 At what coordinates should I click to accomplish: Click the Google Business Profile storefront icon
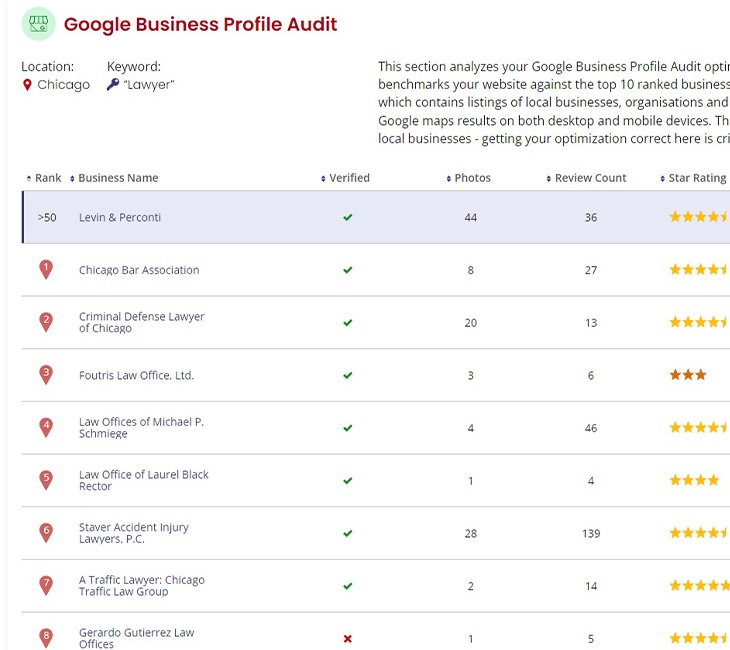39,24
